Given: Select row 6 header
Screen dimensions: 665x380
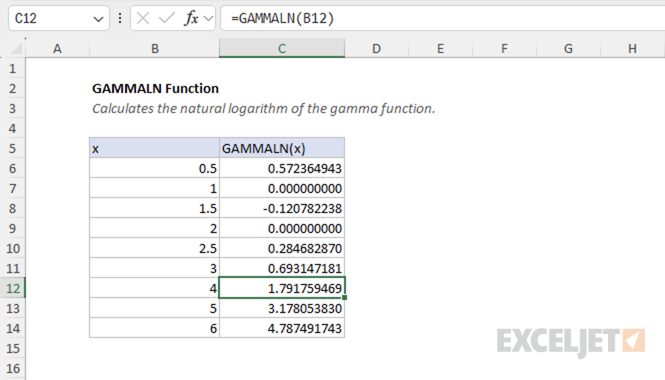Looking at the screenshot, I should pyautogui.click(x=12, y=168).
